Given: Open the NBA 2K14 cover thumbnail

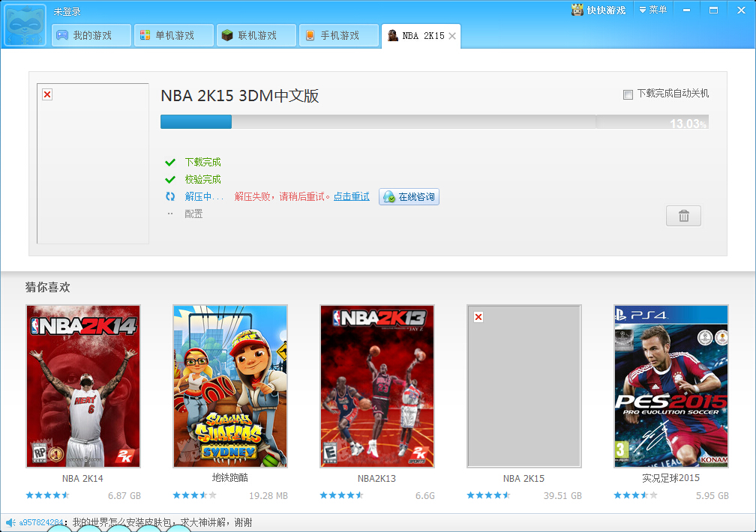Looking at the screenshot, I should pos(83,386).
